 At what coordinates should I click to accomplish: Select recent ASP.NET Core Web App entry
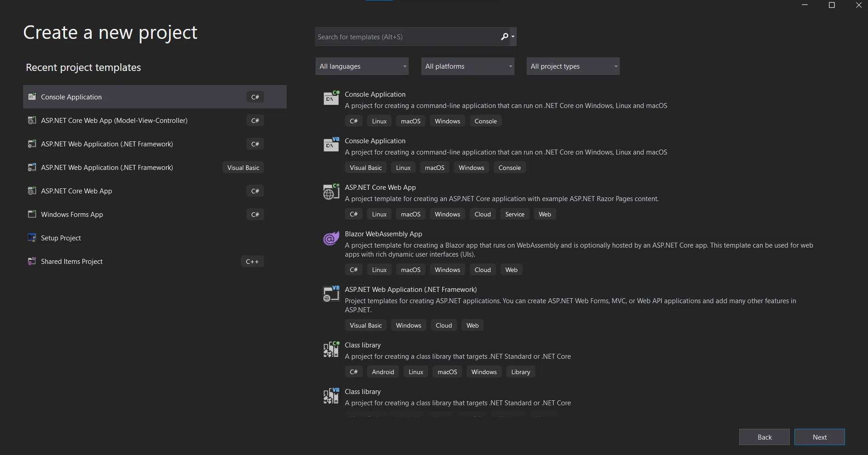pos(155,191)
